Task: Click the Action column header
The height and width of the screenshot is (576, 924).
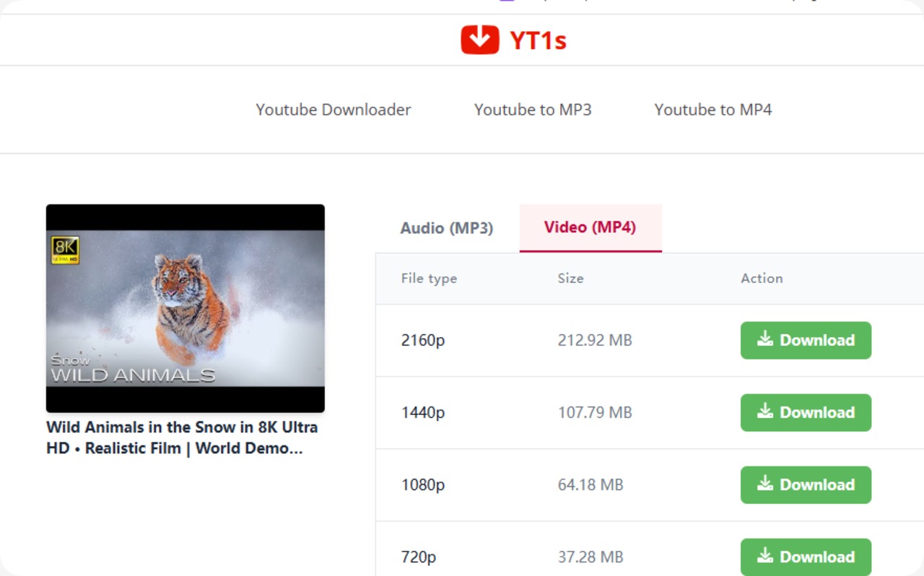Action: pos(762,279)
